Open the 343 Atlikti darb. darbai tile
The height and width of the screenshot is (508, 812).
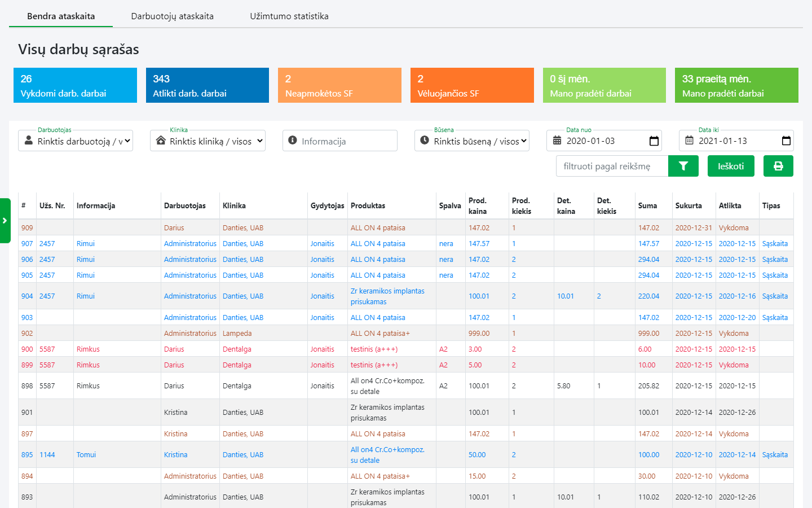pyautogui.click(x=207, y=85)
